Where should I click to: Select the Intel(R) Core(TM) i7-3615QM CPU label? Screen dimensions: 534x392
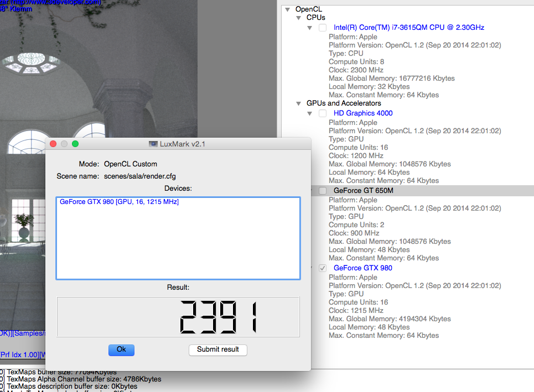409,28
